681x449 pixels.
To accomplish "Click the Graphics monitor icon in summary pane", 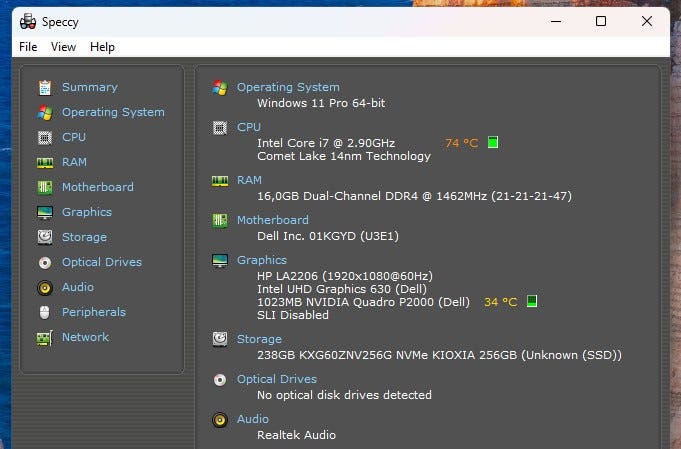I will (x=220, y=261).
